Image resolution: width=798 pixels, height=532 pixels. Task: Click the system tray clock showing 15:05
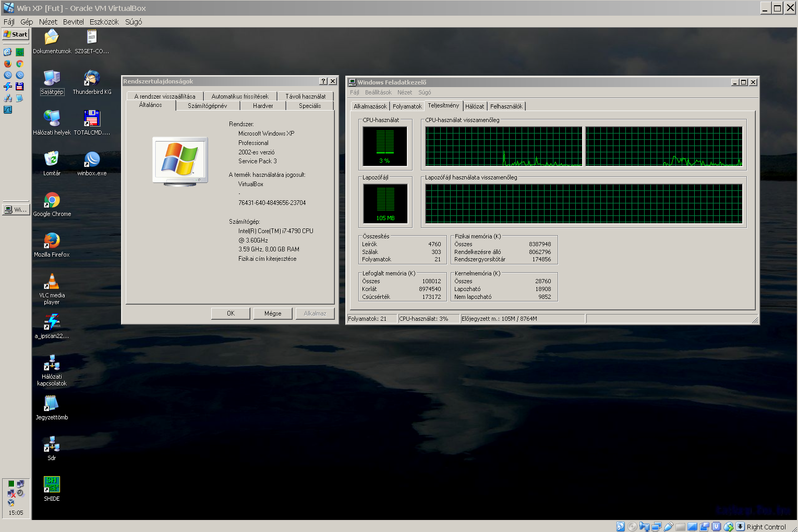tap(16, 513)
